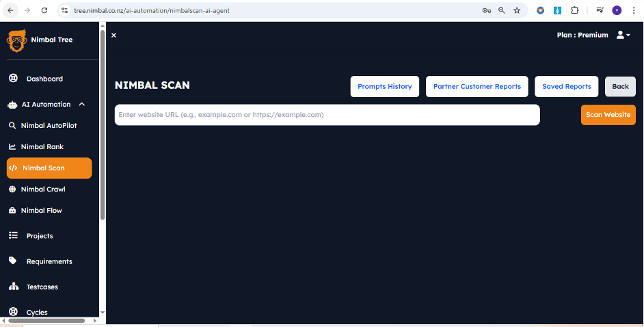
Task: Go to Nimbal Flow
Action: [x=41, y=211]
